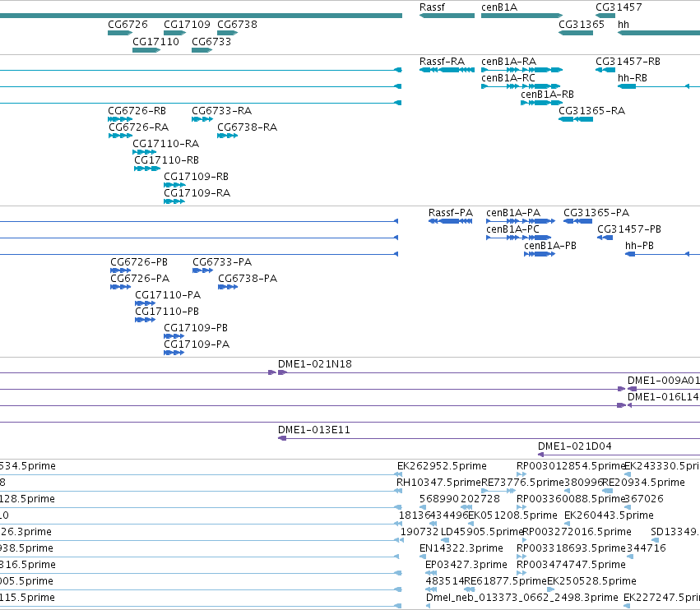This screenshot has height=610, width=700.
Task: Click the CG31365-PA protein feature
Action: pyautogui.click(x=577, y=221)
